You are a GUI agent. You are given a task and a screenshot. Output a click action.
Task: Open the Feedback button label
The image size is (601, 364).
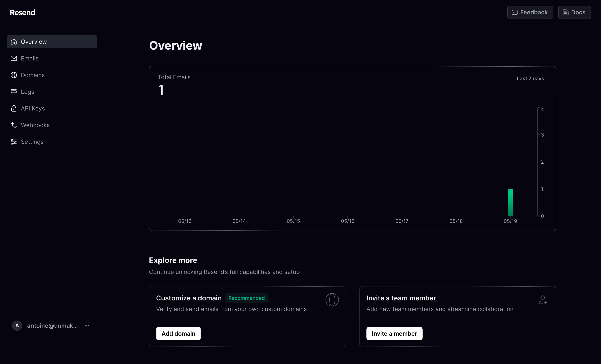pyautogui.click(x=534, y=13)
